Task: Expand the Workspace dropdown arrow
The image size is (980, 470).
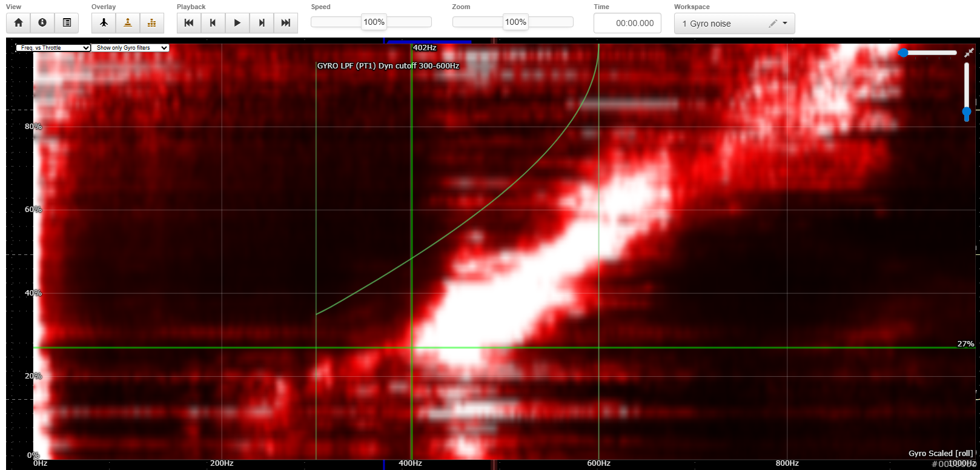Action: [785, 24]
